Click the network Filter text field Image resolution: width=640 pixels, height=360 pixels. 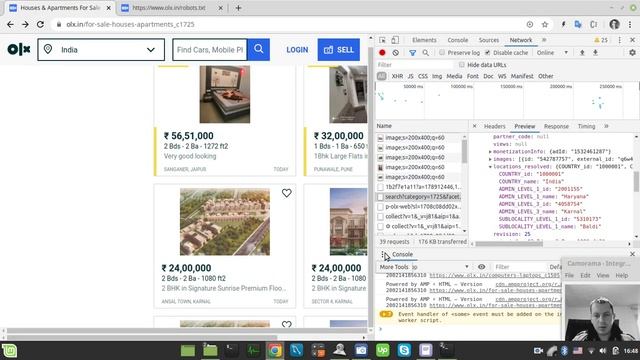click(414, 65)
